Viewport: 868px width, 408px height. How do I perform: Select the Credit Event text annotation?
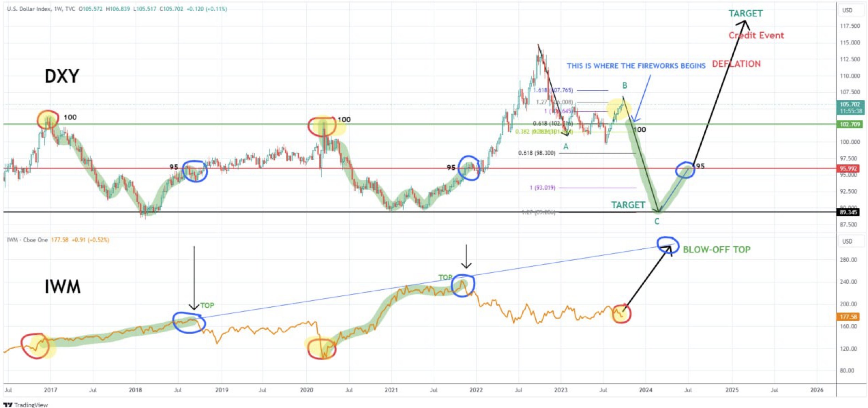(x=756, y=35)
